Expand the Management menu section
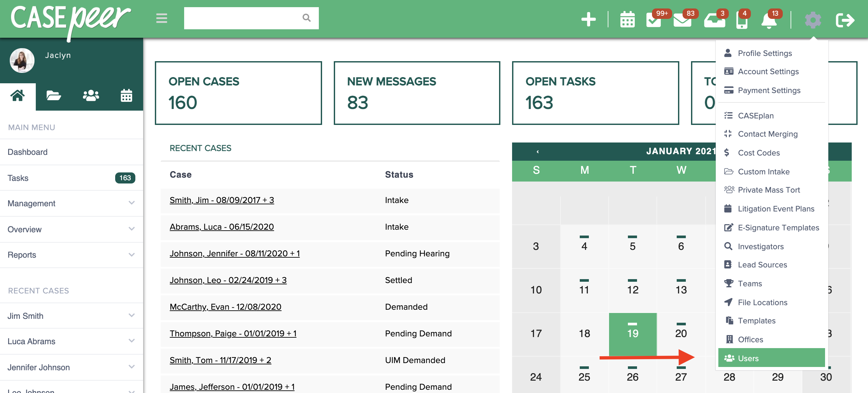 point(72,203)
